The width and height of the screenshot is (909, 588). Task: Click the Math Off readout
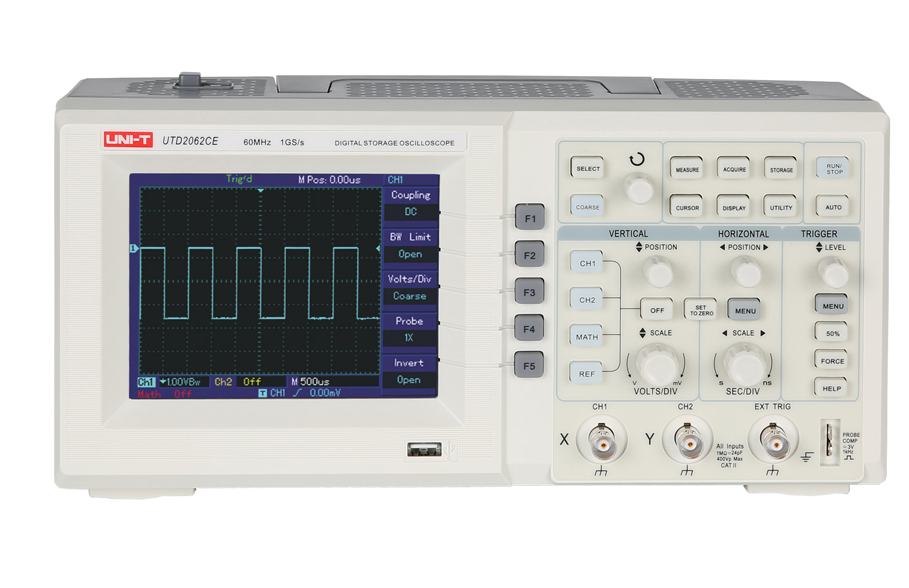(165, 394)
